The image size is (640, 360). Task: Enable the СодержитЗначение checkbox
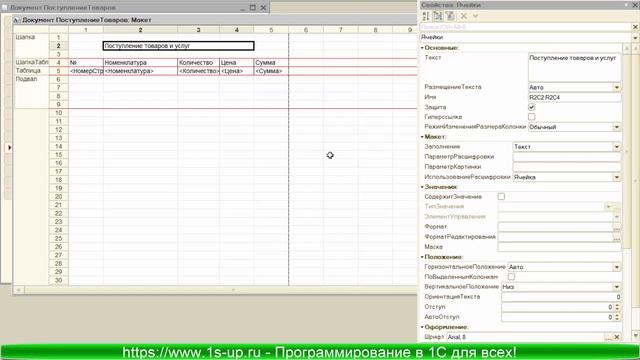pos(501,197)
